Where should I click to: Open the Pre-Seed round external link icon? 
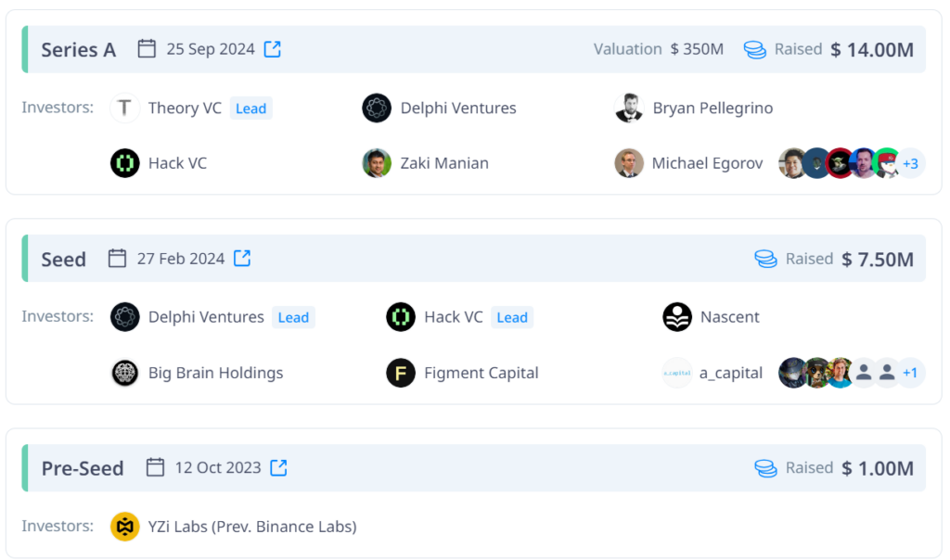coord(278,467)
